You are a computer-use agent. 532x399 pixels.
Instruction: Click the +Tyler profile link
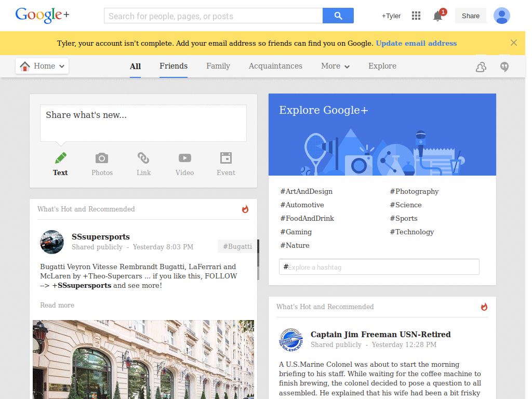click(391, 16)
